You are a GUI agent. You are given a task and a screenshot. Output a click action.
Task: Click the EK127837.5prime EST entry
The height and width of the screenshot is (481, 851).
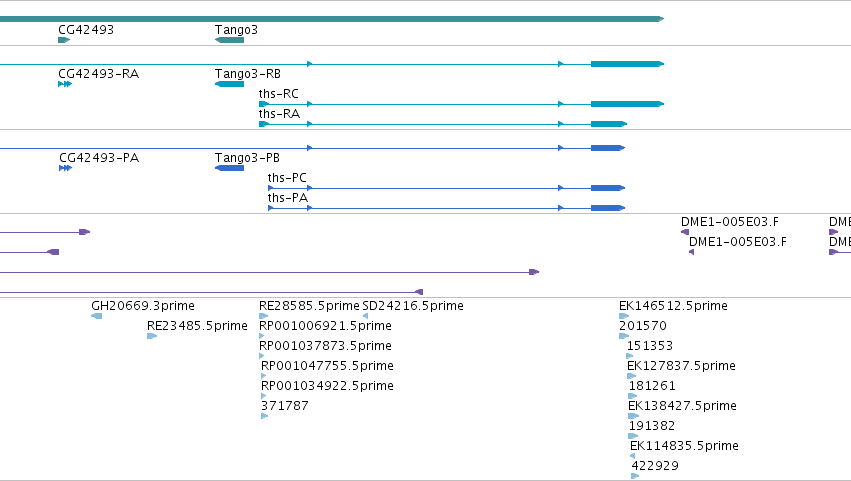click(x=681, y=365)
